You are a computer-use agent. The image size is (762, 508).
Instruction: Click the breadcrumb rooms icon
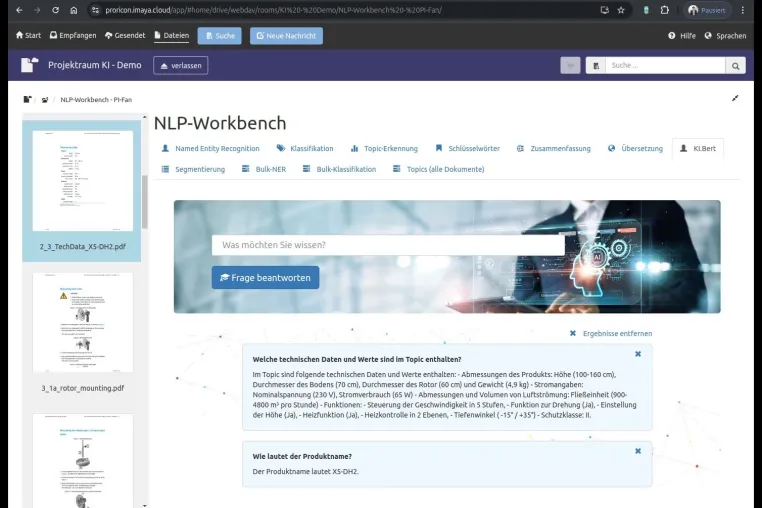[x=45, y=100]
